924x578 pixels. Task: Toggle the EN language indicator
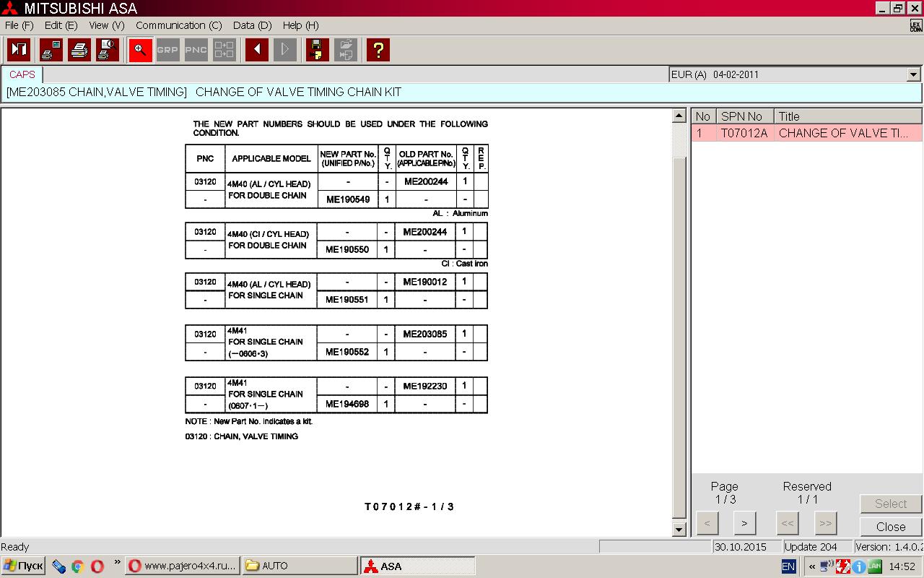pyautogui.click(x=788, y=566)
